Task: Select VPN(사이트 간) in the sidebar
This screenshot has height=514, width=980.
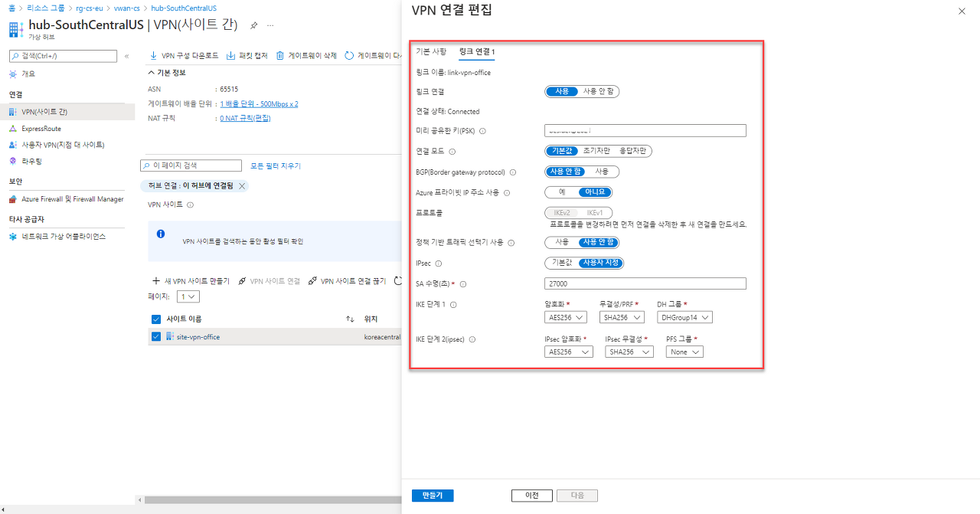Action: coord(67,112)
